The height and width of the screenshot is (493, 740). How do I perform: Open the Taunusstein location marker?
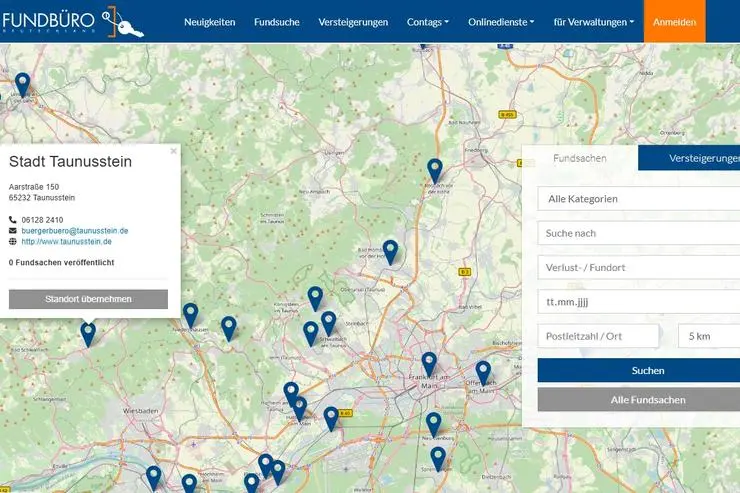pyautogui.click(x=88, y=333)
